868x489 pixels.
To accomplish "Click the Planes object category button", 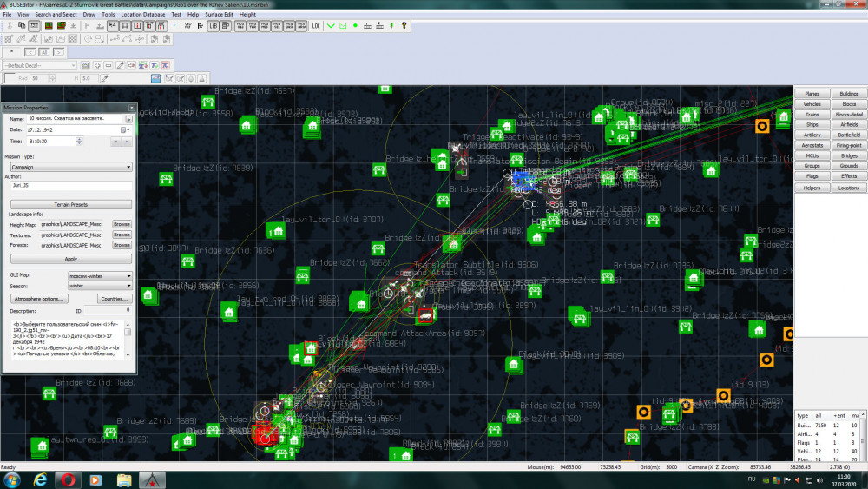I will pos(812,94).
